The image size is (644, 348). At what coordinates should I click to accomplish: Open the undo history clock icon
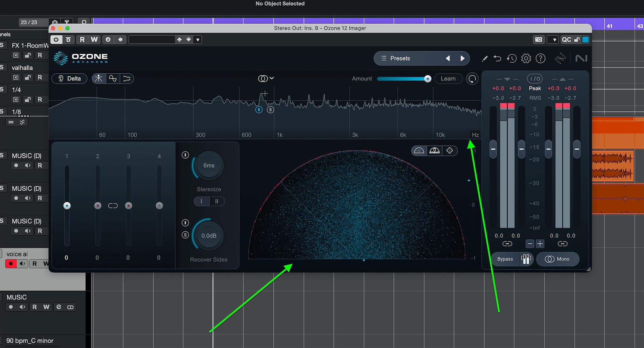click(512, 58)
